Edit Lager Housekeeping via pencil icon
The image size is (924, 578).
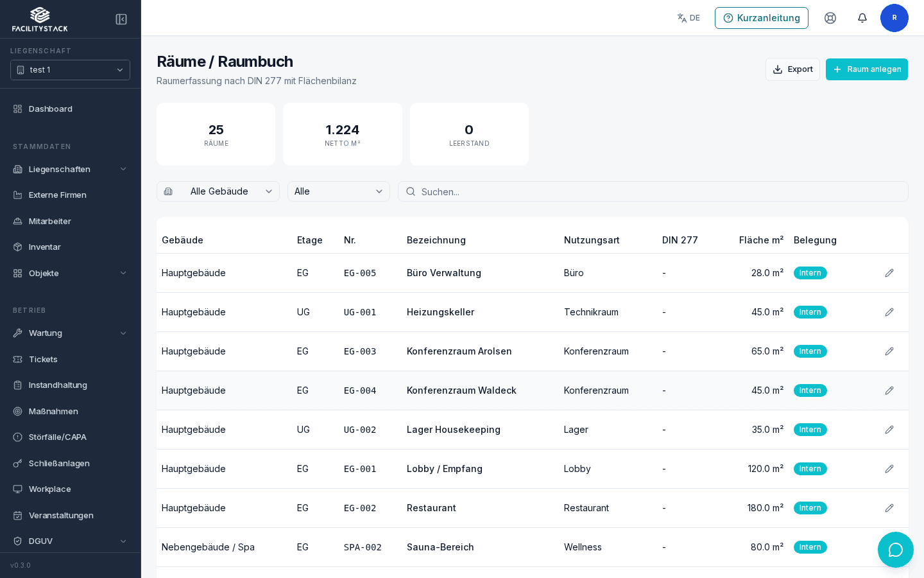(x=889, y=430)
